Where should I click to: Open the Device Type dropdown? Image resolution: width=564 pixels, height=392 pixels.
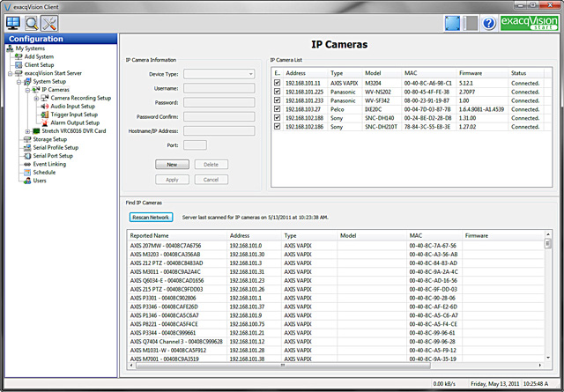pos(219,75)
